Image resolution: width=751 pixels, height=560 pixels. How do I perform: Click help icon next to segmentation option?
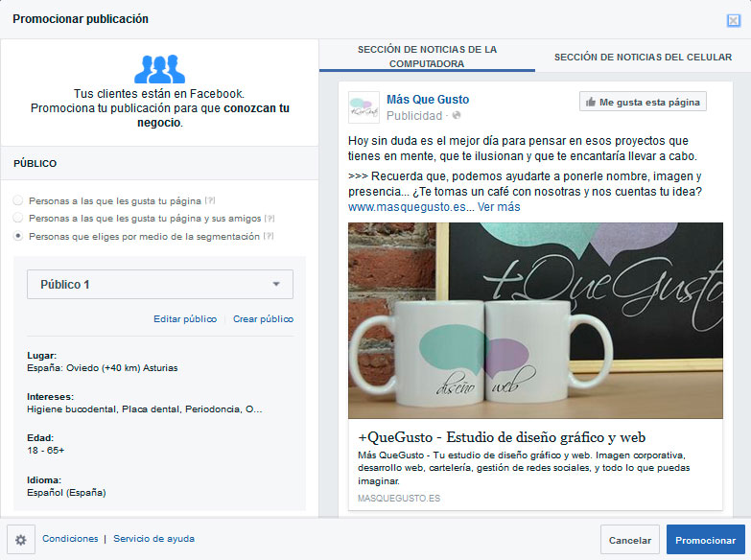(270, 236)
